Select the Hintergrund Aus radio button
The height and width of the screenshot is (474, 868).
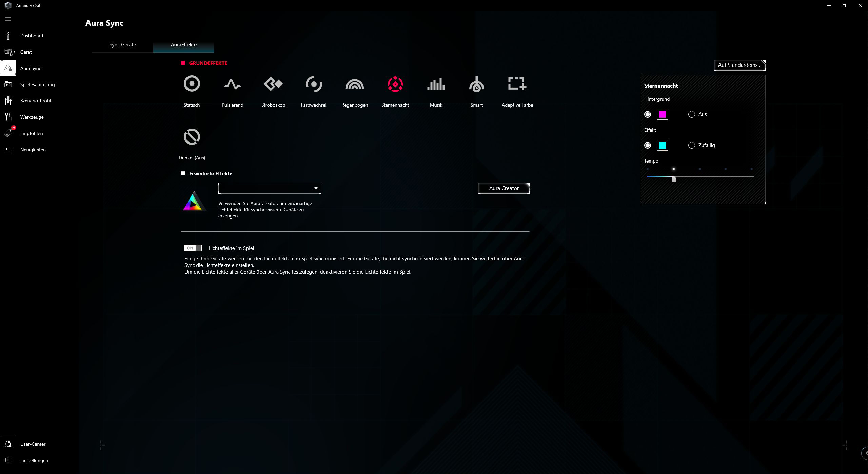pos(692,114)
